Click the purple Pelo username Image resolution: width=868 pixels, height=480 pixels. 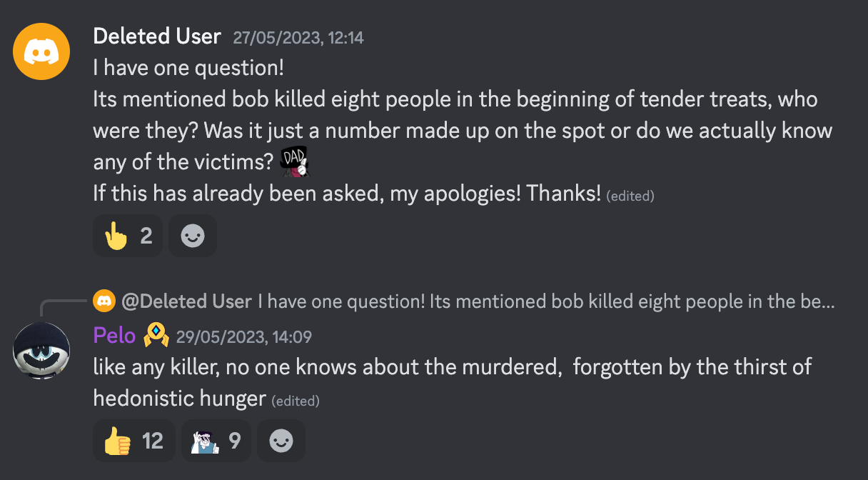(114, 336)
